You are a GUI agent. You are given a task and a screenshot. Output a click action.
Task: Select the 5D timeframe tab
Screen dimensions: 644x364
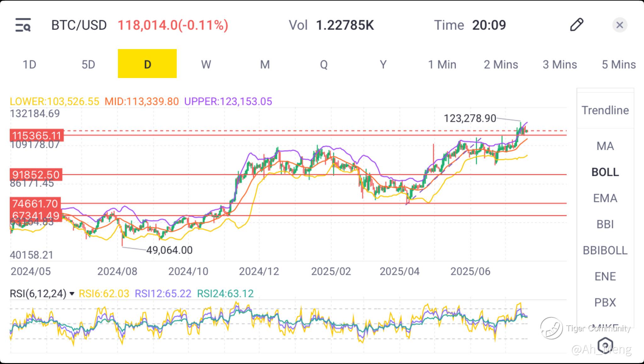88,64
